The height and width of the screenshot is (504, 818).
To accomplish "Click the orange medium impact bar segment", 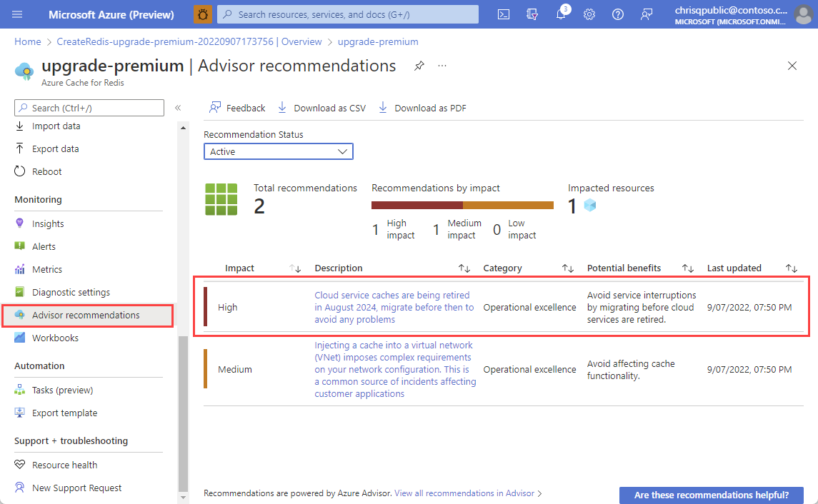I will point(508,206).
